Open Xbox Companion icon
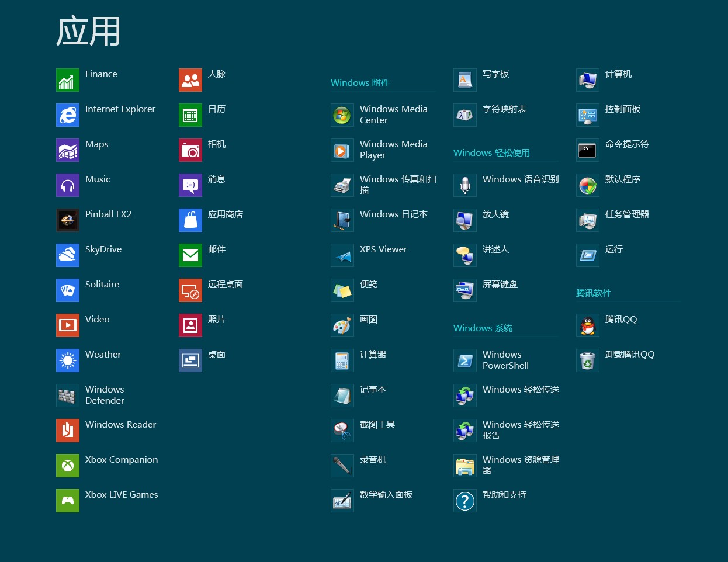The width and height of the screenshot is (728, 562). 68,466
